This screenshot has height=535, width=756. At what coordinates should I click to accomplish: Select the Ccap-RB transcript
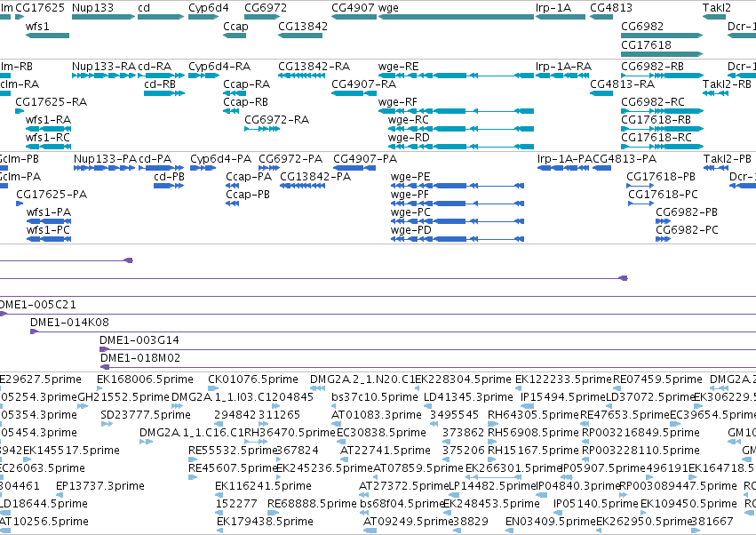tap(232, 111)
